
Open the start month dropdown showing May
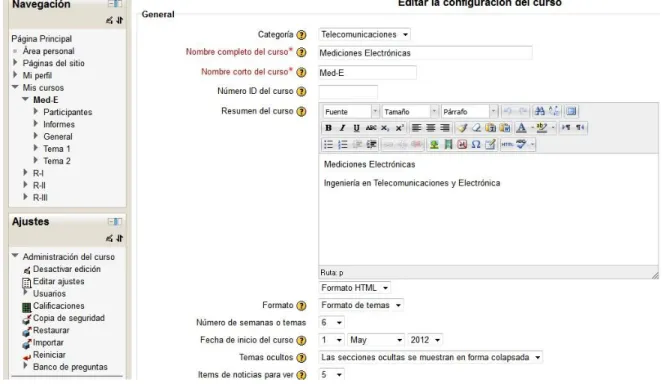tap(376, 340)
